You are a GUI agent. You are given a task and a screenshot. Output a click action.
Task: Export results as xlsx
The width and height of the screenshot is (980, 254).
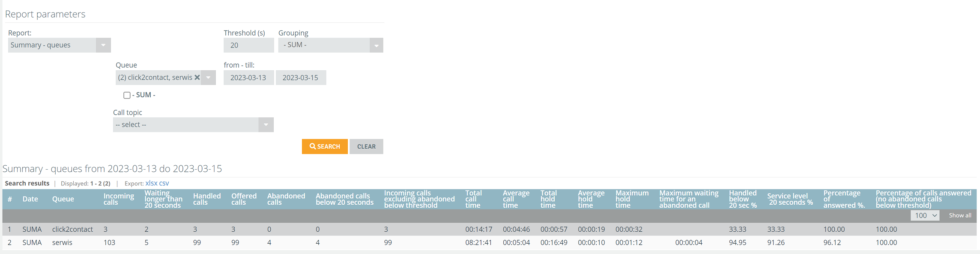[151, 183]
